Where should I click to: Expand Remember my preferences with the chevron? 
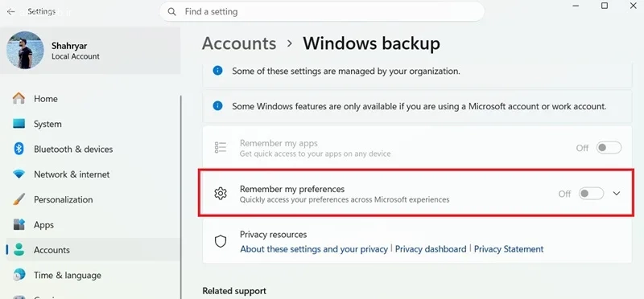(617, 194)
